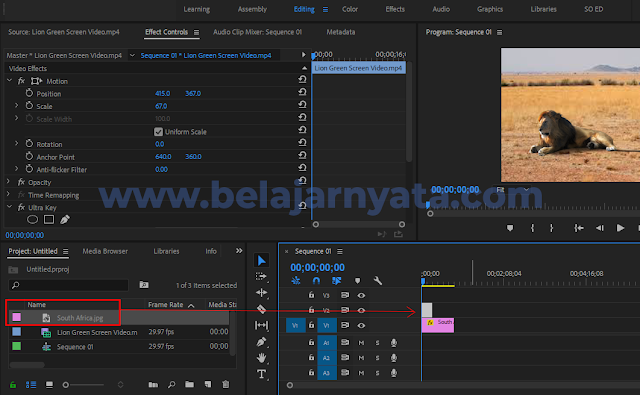Image resolution: width=640 pixels, height=395 pixels.
Task: Expand Rotation parameter options
Action: (x=16, y=143)
